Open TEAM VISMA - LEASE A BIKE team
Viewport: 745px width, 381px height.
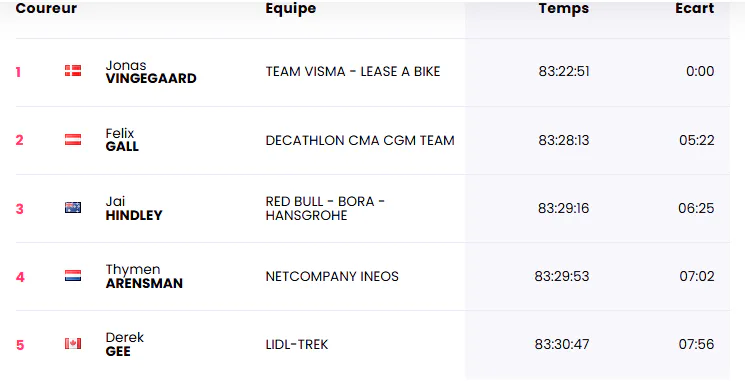(x=353, y=71)
